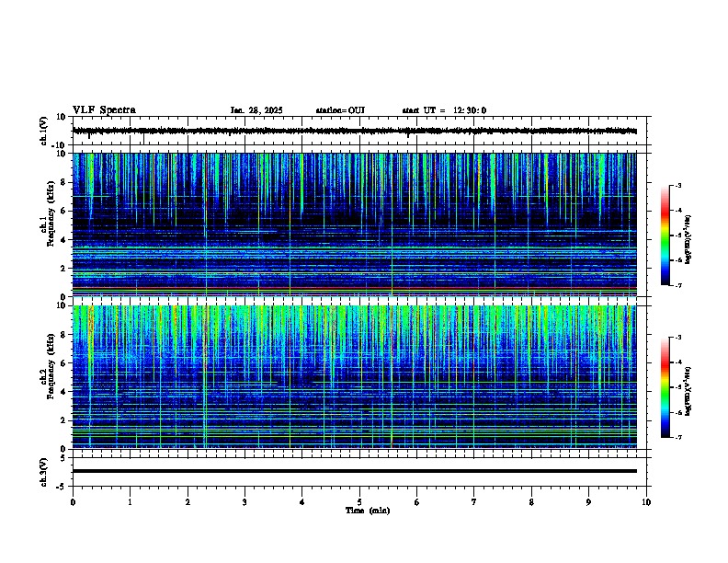The image size is (728, 563).
Task: Click the ch.2 PSD color scale bar
Action: [x=665, y=387]
